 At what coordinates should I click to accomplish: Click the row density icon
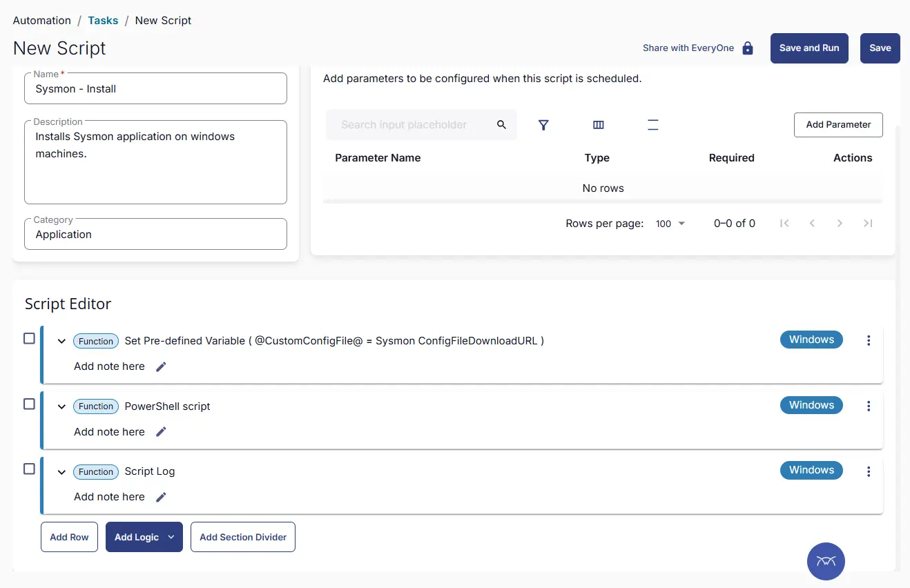[652, 125]
